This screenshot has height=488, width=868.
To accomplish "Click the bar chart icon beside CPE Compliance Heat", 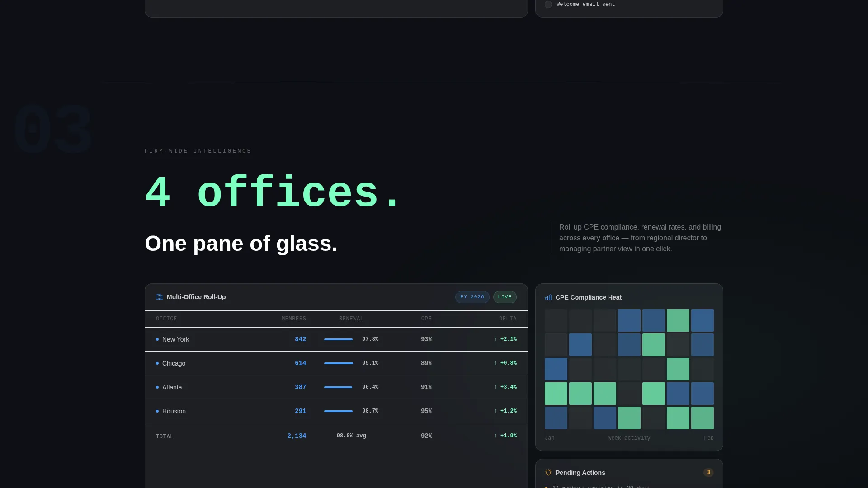I will (548, 297).
